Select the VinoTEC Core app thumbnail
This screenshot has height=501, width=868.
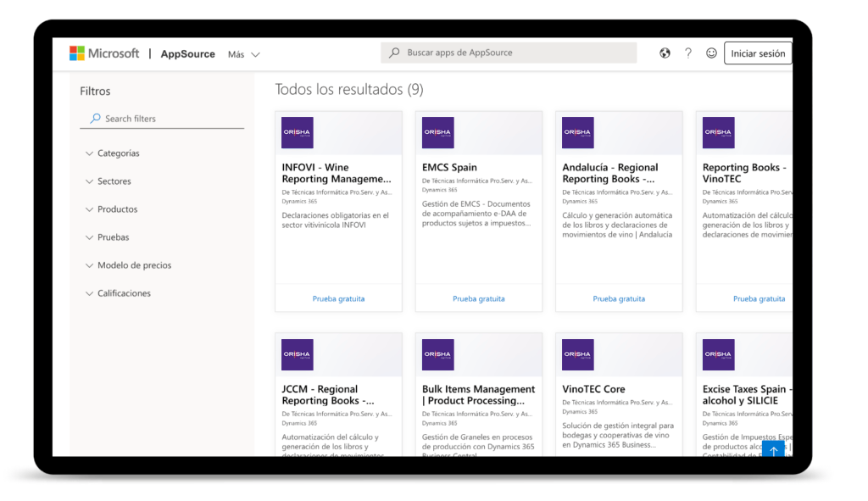coord(577,353)
